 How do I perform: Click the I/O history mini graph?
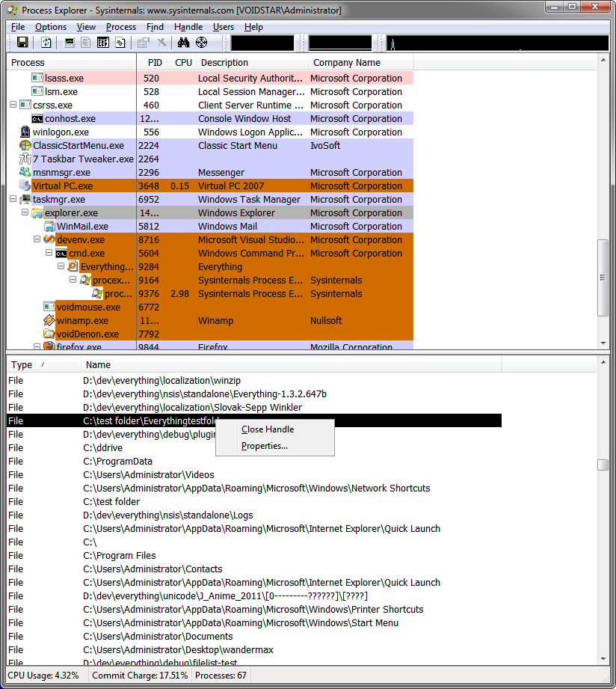pos(497,43)
